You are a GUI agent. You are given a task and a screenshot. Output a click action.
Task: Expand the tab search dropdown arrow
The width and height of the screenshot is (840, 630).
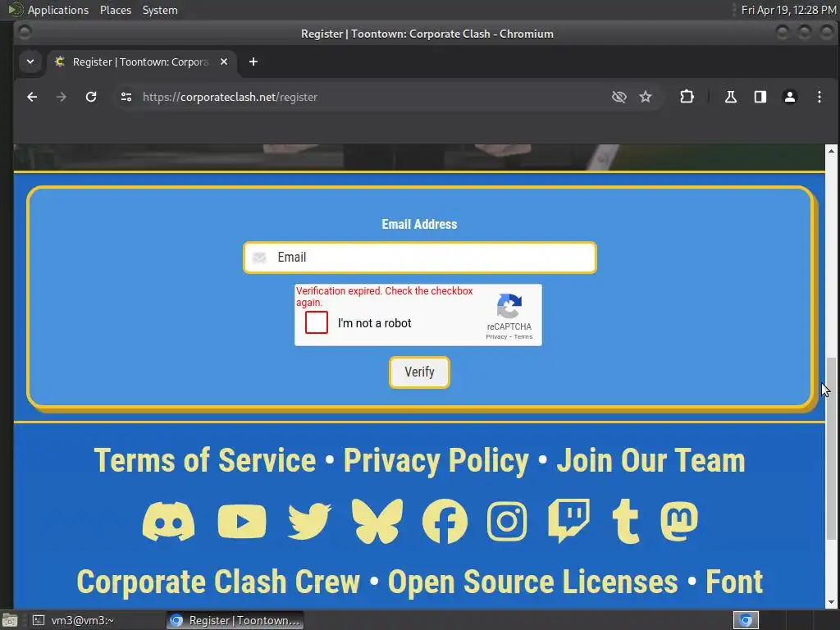point(30,62)
